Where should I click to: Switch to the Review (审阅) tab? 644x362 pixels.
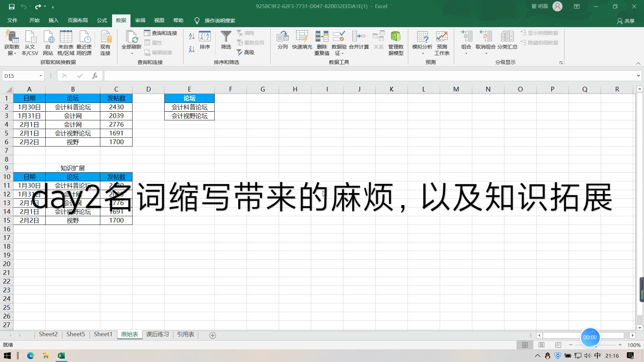point(140,20)
